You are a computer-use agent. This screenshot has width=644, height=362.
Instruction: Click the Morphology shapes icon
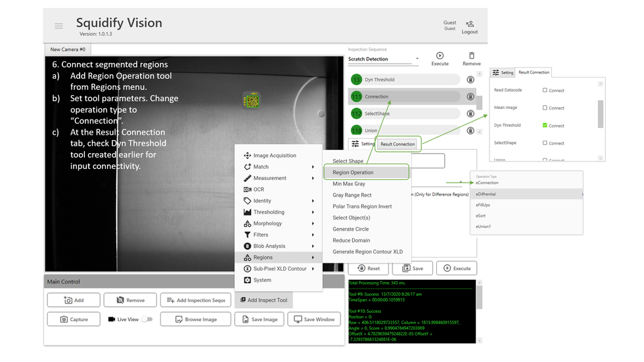(x=247, y=223)
